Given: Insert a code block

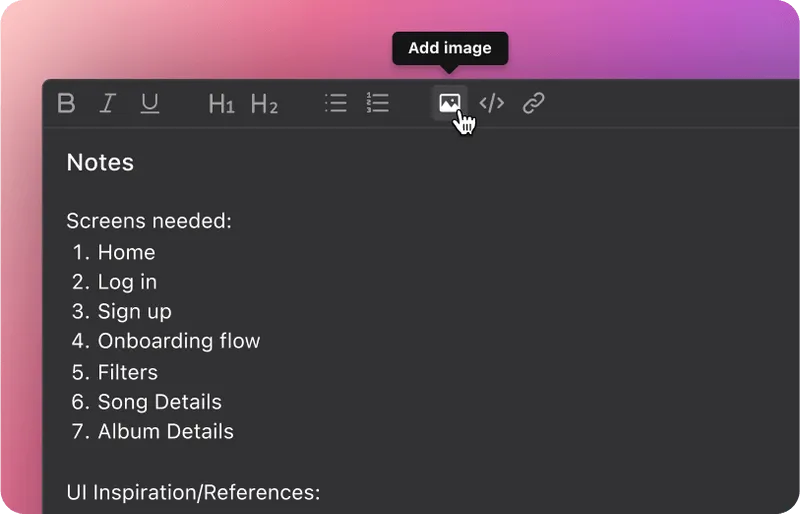Looking at the screenshot, I should tap(492, 103).
